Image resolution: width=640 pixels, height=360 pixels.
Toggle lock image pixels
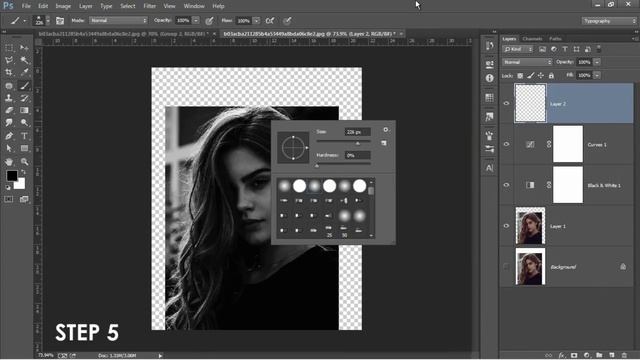(530, 76)
